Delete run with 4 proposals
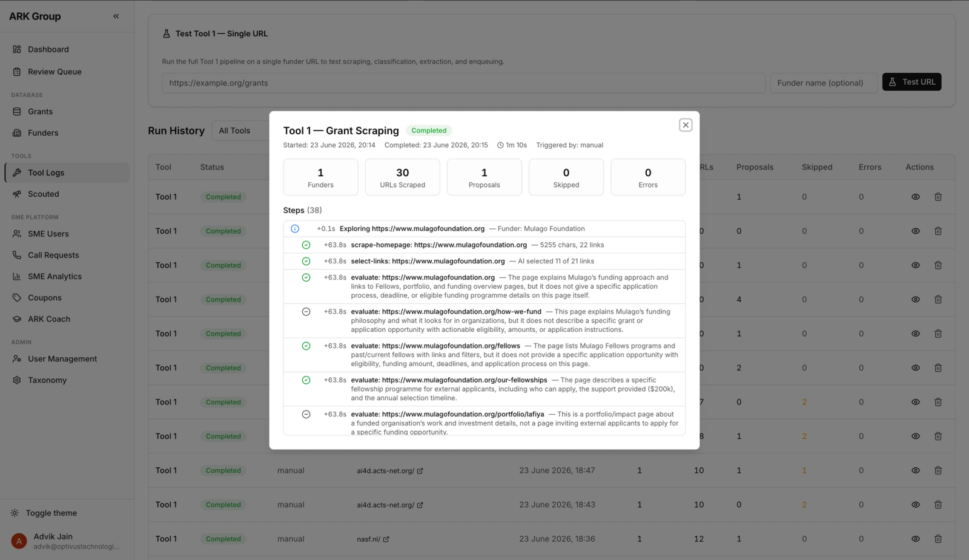This screenshot has height=560, width=969. [x=938, y=300]
